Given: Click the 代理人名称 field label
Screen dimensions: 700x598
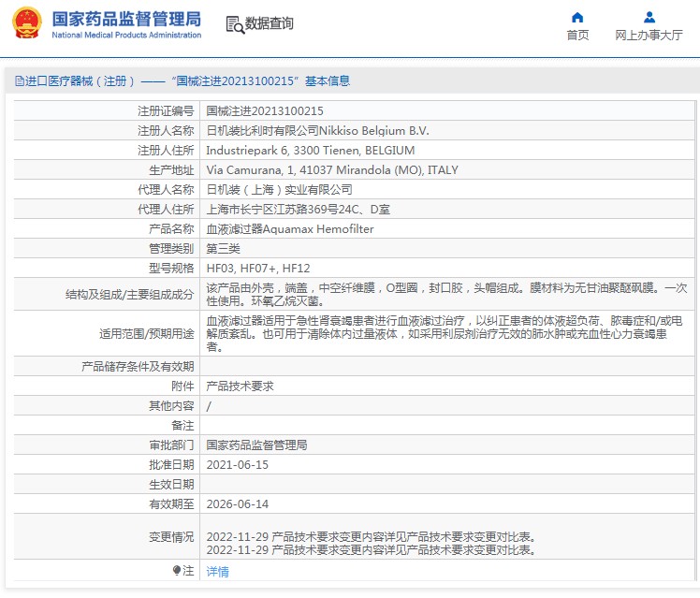Looking at the screenshot, I should click(x=166, y=190).
